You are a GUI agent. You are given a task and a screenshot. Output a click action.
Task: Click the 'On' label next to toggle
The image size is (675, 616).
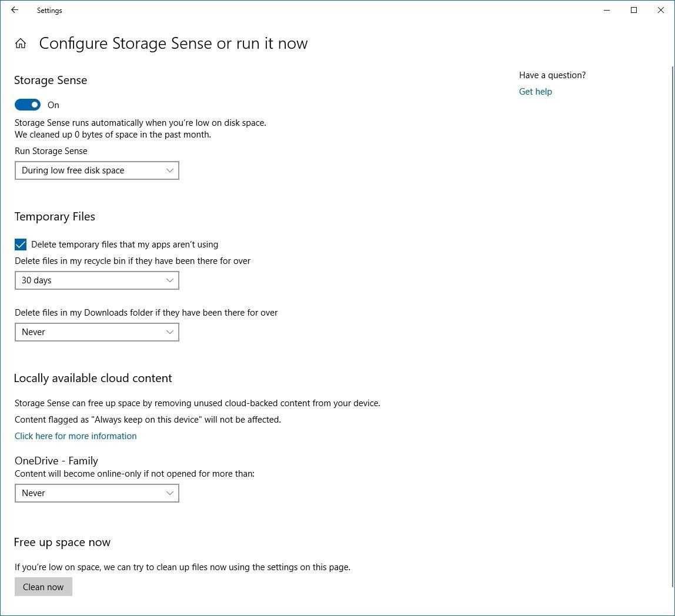[x=54, y=105]
